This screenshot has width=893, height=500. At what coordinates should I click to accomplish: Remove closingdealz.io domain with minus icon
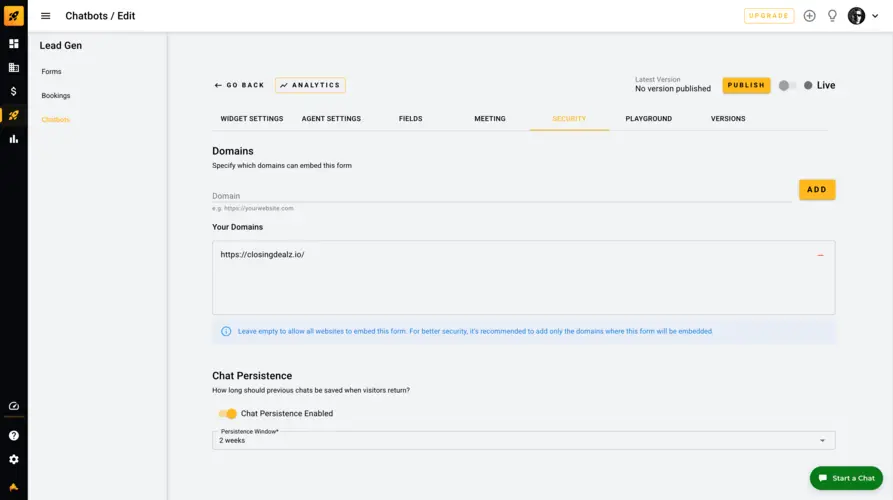[820, 255]
